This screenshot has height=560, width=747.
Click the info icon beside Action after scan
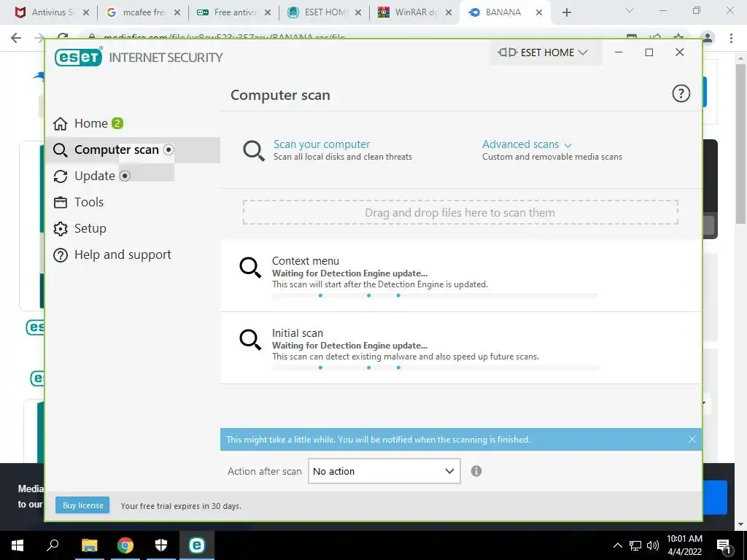(476, 471)
